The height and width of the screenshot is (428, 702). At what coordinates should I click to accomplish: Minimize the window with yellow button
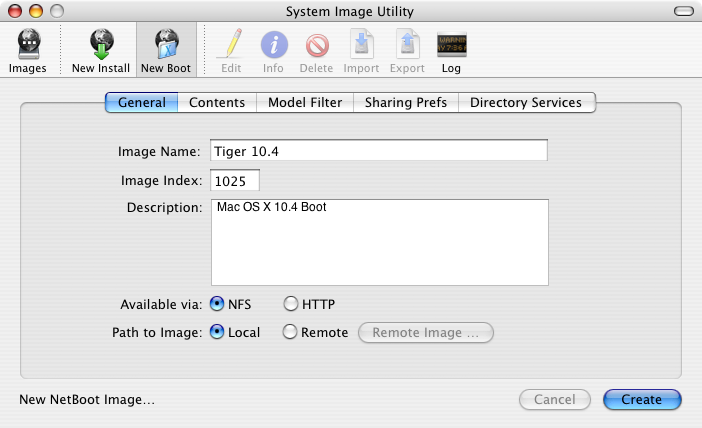pos(36,11)
